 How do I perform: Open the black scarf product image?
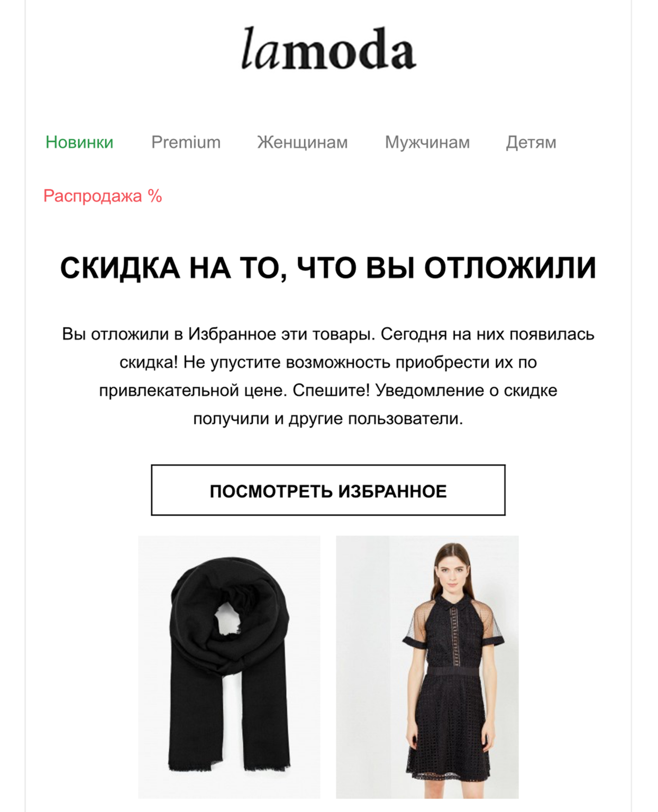click(229, 667)
